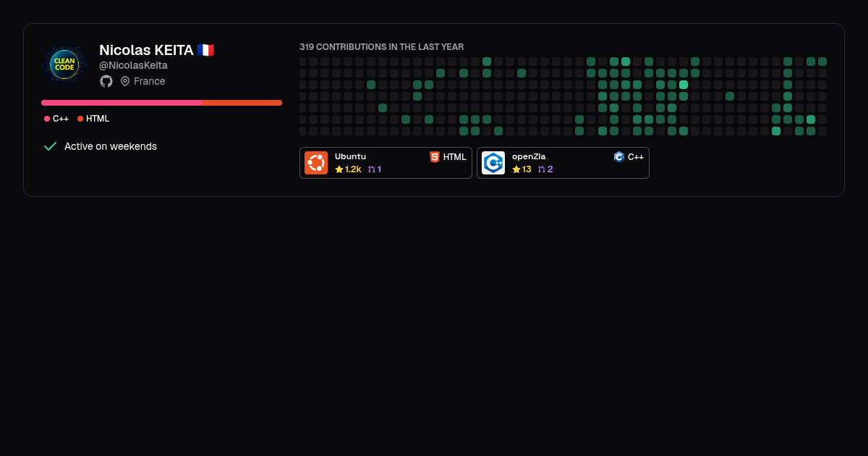Click the small C++ language icon on the openZia card
The height and width of the screenshot is (456, 868).
[x=619, y=156]
